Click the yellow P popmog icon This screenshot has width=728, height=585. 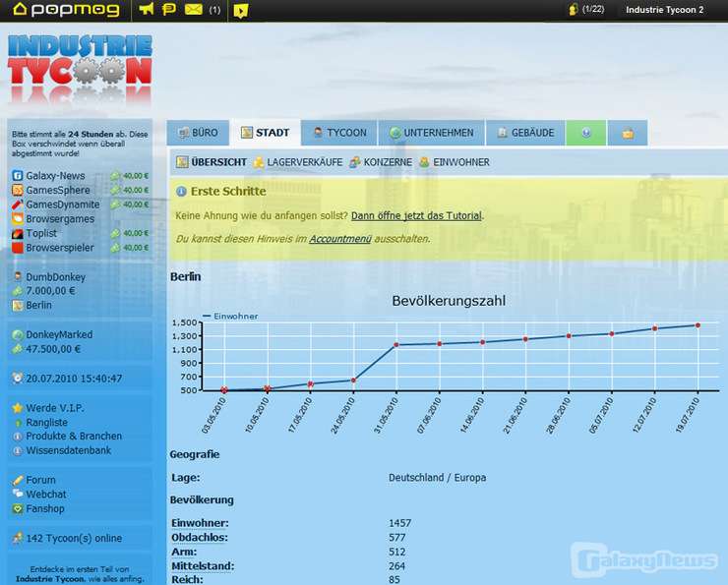[x=168, y=9]
